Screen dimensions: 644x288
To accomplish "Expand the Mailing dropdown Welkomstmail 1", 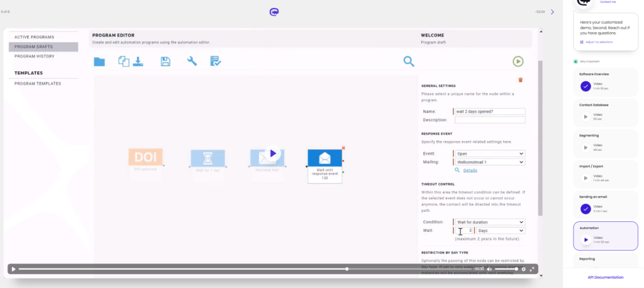I will coord(489,162).
